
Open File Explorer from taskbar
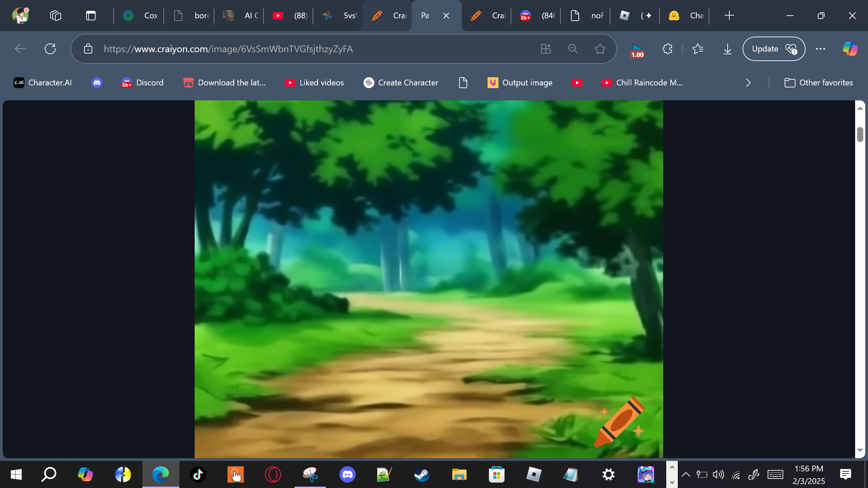click(x=459, y=474)
